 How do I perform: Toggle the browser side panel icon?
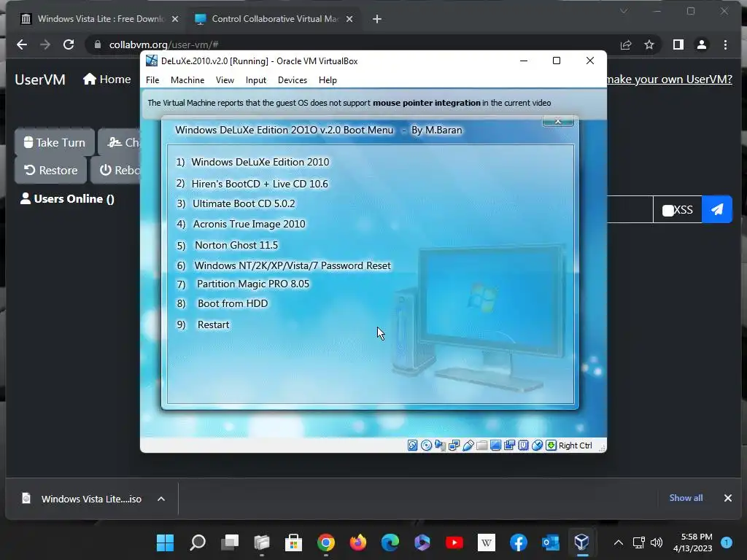(x=678, y=44)
